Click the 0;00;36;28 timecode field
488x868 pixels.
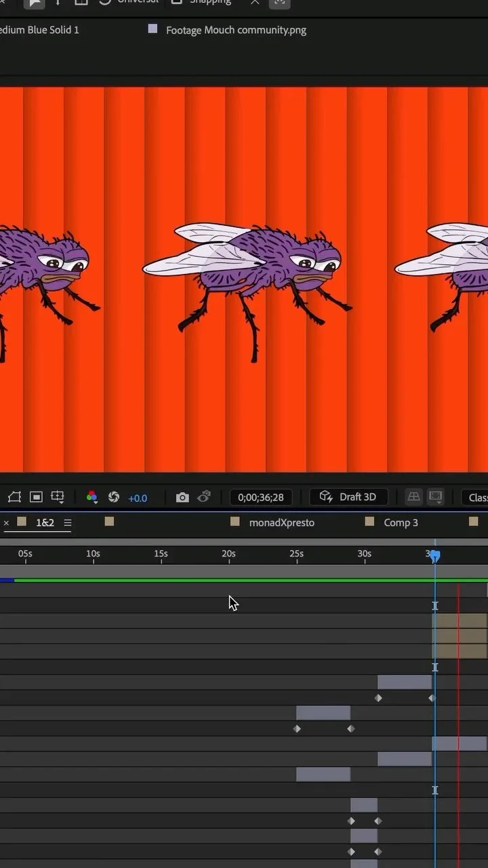coord(261,497)
